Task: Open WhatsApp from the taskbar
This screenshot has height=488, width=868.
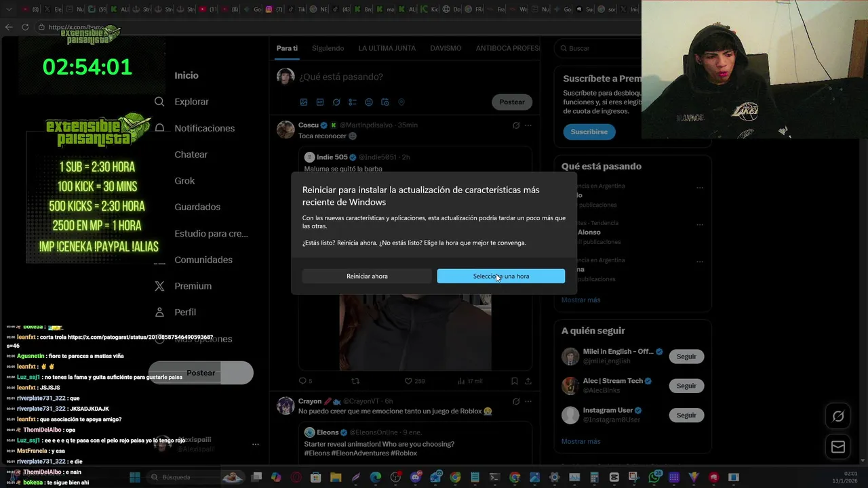Action: pyautogui.click(x=654, y=477)
